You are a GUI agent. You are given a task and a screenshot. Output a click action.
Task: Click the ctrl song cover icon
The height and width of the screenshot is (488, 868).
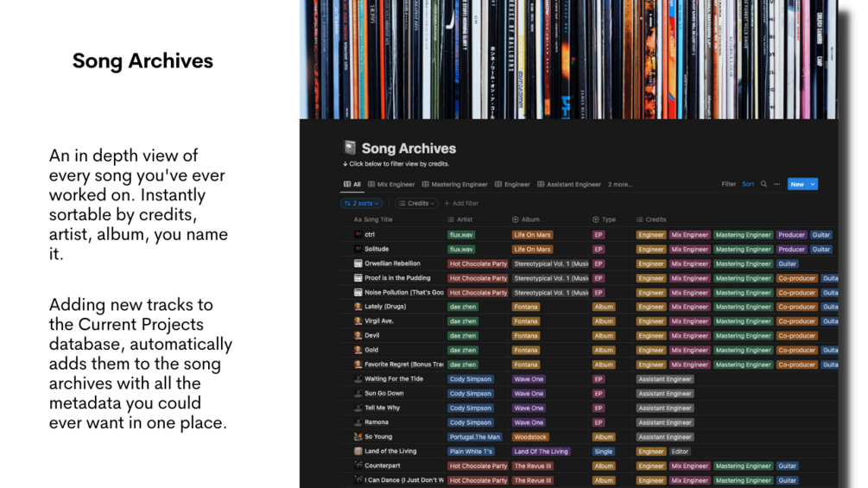point(358,235)
